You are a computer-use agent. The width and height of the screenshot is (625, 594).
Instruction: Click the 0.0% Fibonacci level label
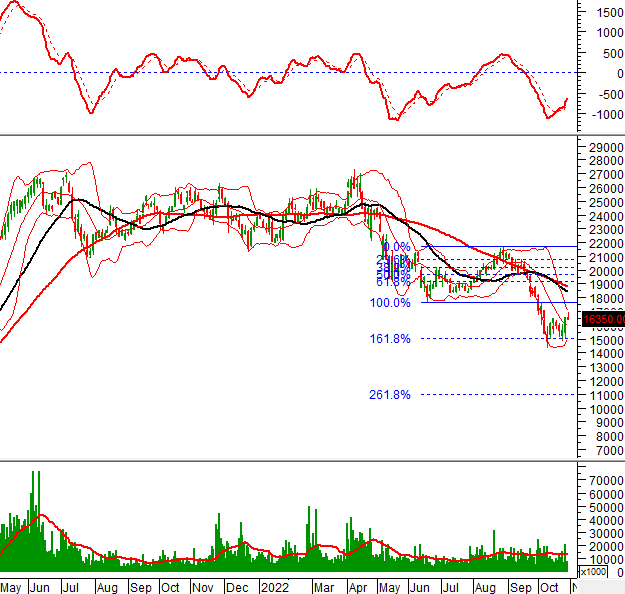pyautogui.click(x=396, y=247)
